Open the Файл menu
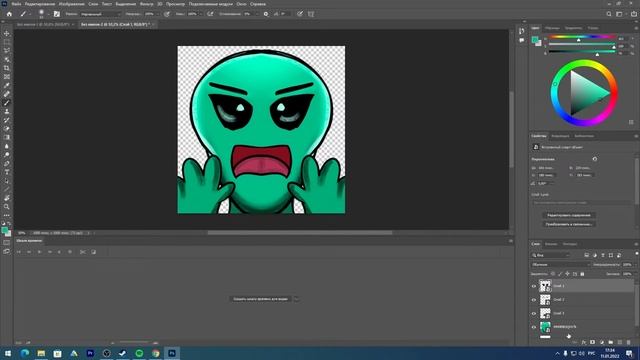This screenshot has width=640, height=360. pos(16,4)
